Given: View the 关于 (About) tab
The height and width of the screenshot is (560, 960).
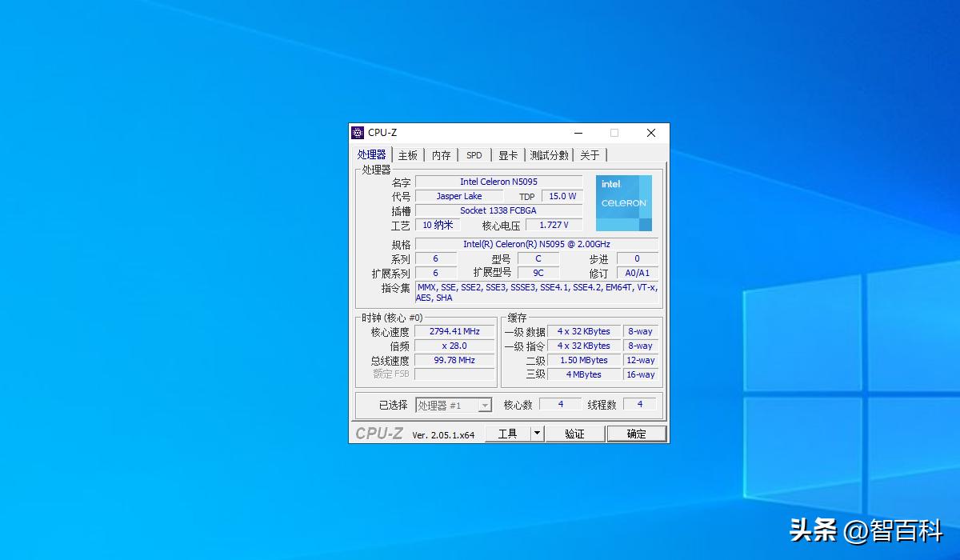Looking at the screenshot, I should 590,154.
